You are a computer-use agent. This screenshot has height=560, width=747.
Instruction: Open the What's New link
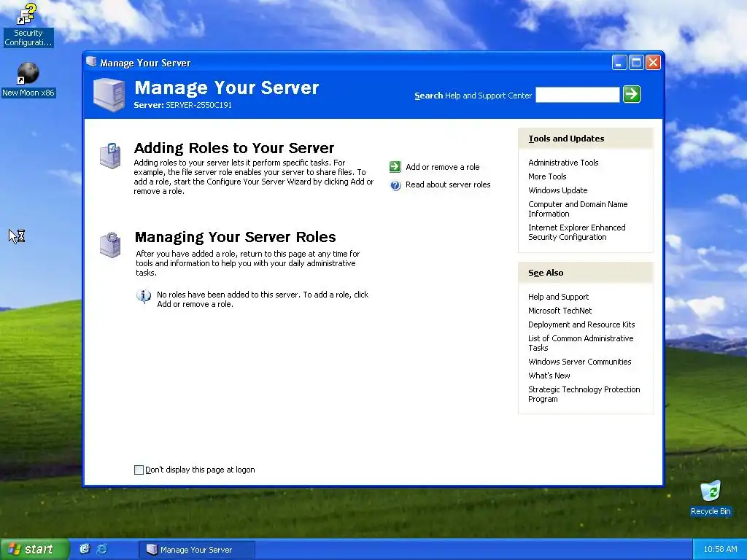(549, 376)
